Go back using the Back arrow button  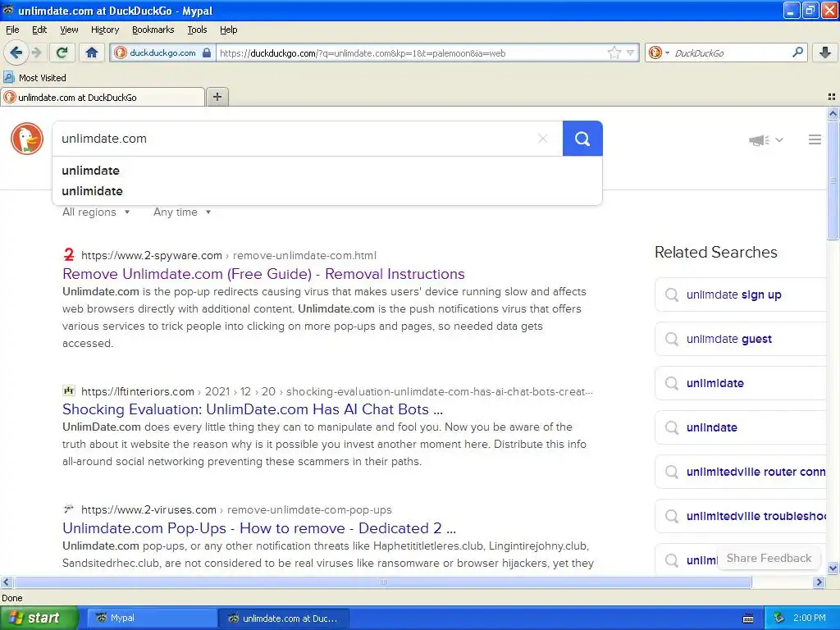click(x=16, y=52)
